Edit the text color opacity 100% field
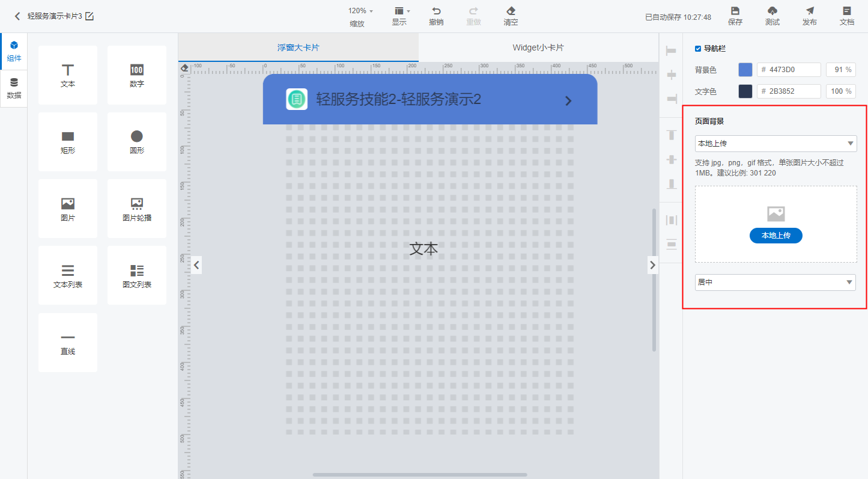This screenshot has height=479, width=868. click(840, 91)
